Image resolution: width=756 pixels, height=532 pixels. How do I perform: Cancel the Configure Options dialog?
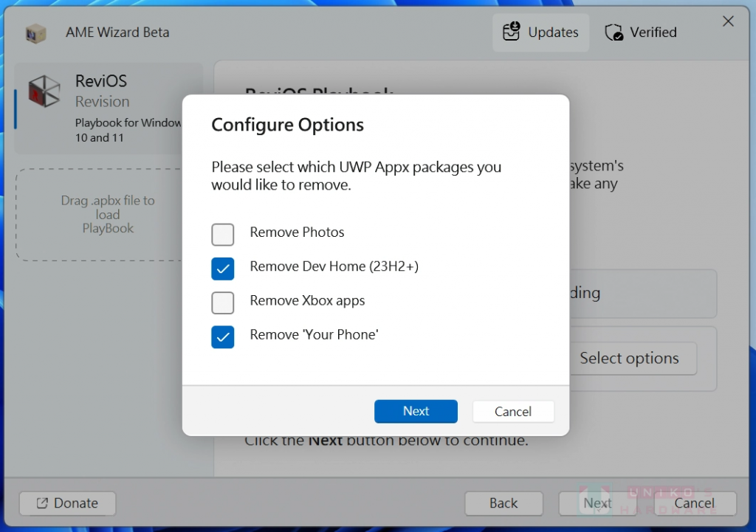(513, 412)
